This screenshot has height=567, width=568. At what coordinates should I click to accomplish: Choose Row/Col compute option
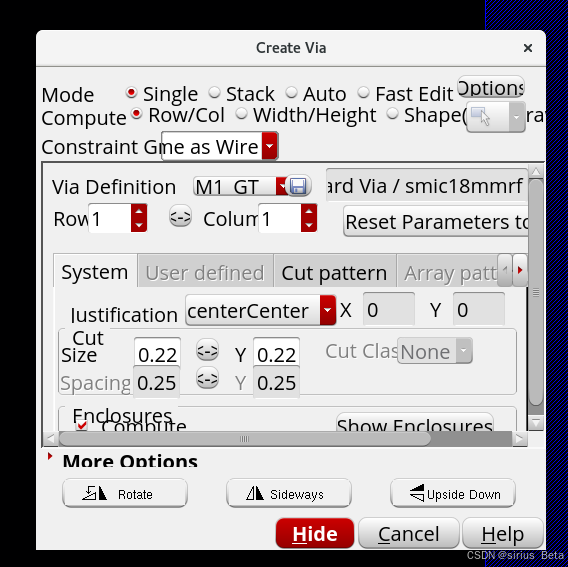[137, 114]
